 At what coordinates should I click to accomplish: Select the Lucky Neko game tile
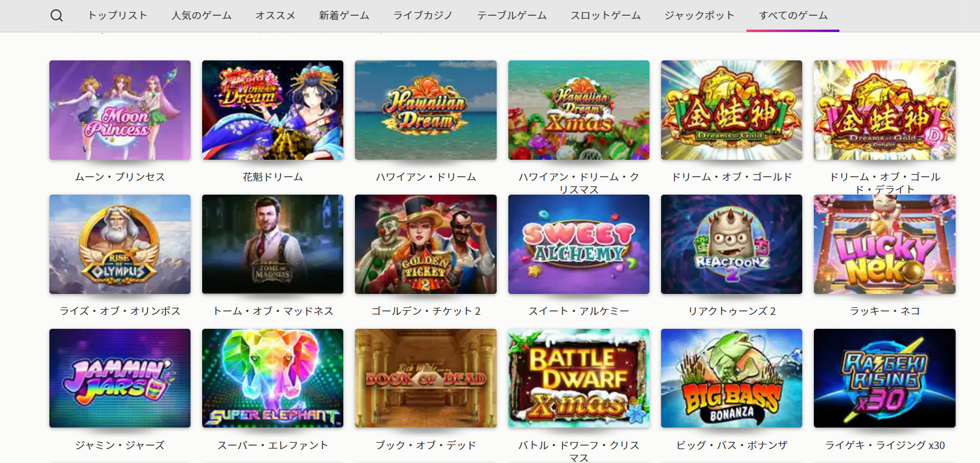[885, 244]
